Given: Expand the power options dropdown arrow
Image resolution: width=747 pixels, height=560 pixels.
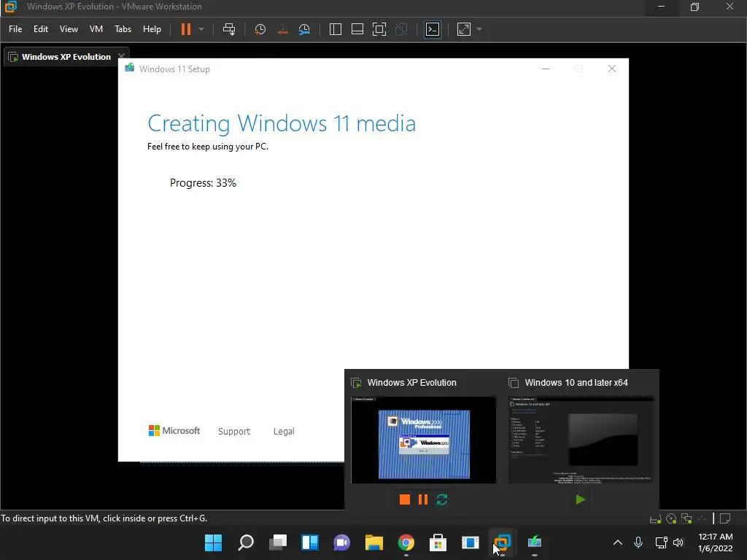Looking at the screenshot, I should point(201,29).
